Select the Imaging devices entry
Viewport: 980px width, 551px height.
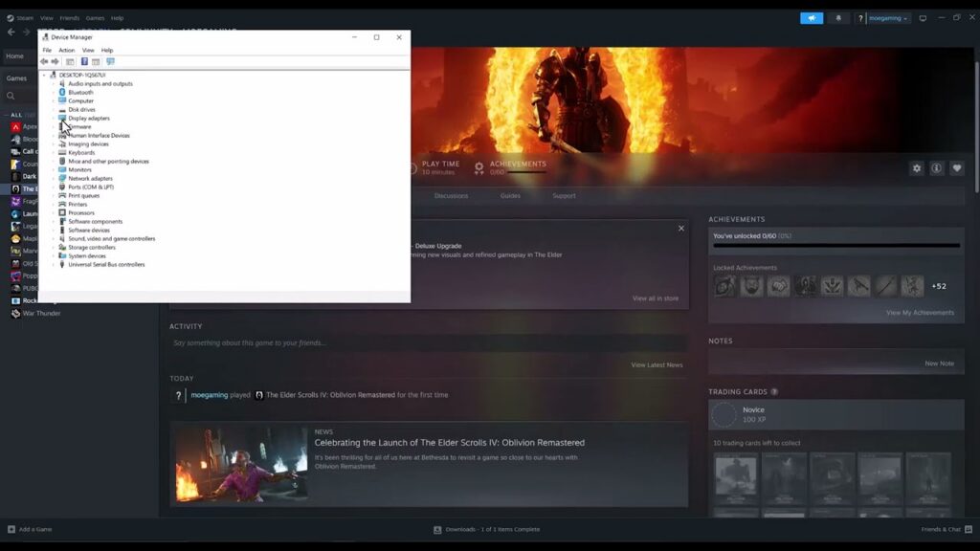88,144
